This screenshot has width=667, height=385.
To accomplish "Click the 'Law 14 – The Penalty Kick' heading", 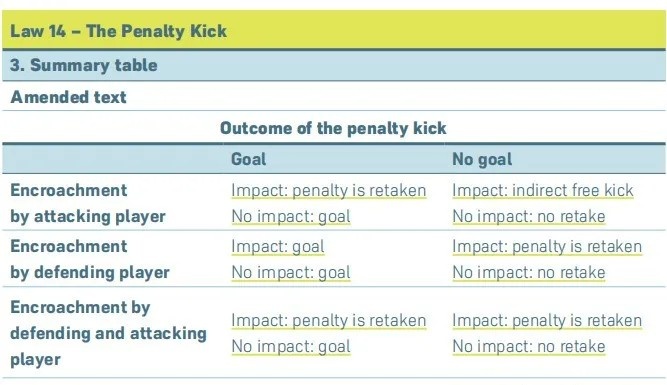I will 118,31.
